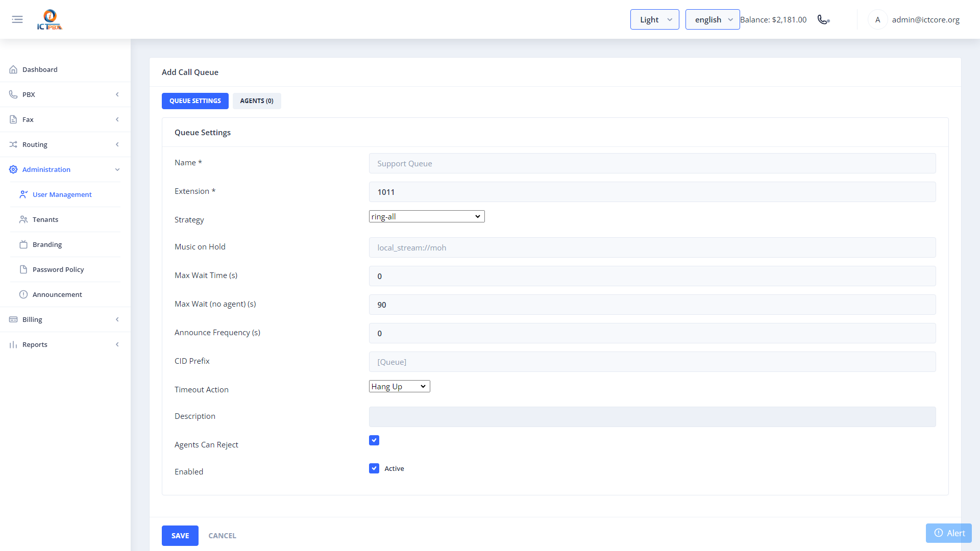Open the Light theme dropdown
Viewport: 980px width, 551px height.
(654, 19)
